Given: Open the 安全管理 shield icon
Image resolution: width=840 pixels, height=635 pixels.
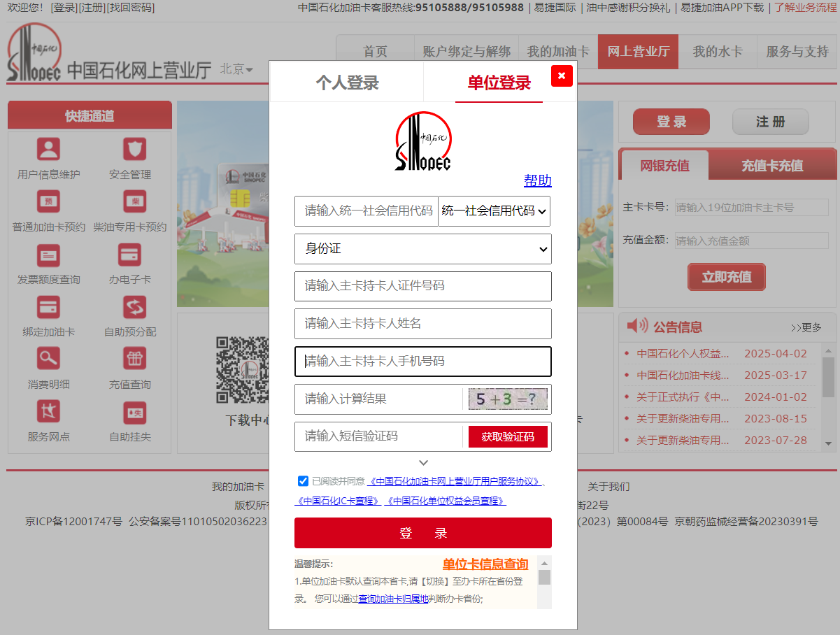Looking at the screenshot, I should tap(134, 149).
